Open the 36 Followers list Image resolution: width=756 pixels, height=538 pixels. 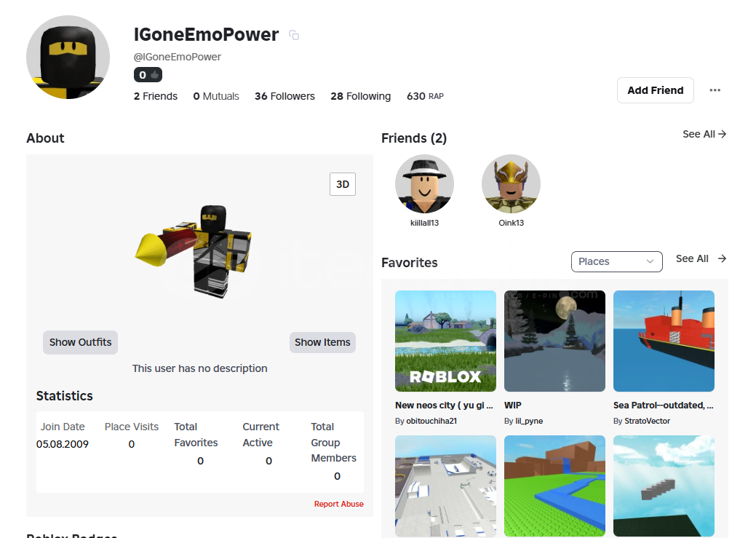(285, 96)
